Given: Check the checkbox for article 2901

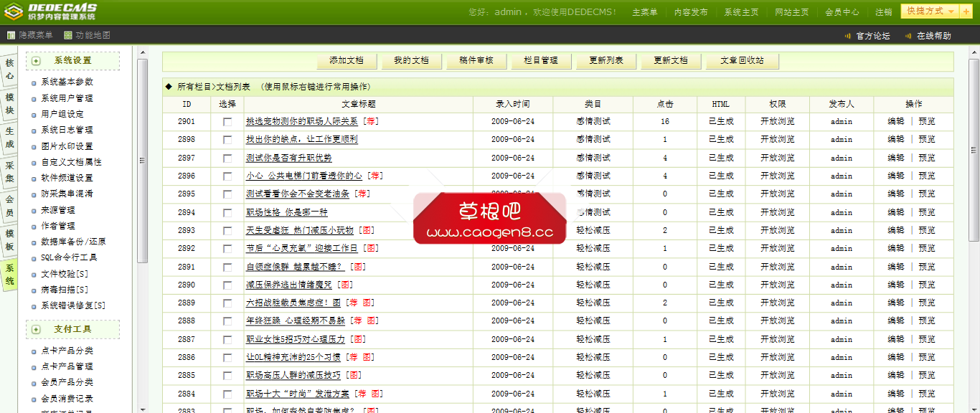Looking at the screenshot, I should (x=227, y=121).
